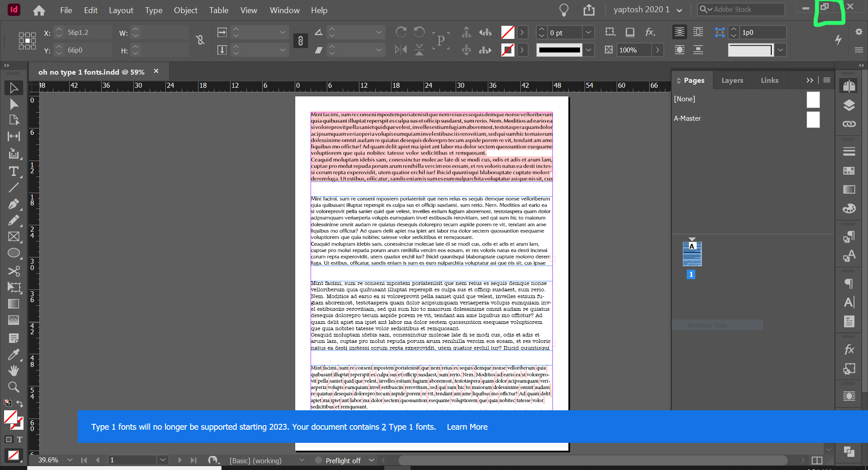Select the Ellipse tool
868x470 pixels.
tap(14, 253)
